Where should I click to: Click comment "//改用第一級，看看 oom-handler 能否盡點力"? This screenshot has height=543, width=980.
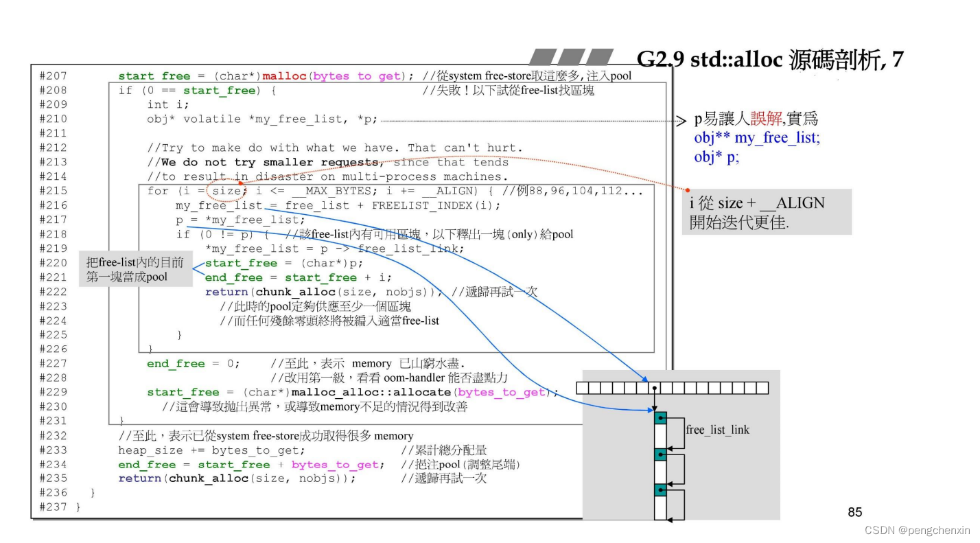click(x=389, y=378)
